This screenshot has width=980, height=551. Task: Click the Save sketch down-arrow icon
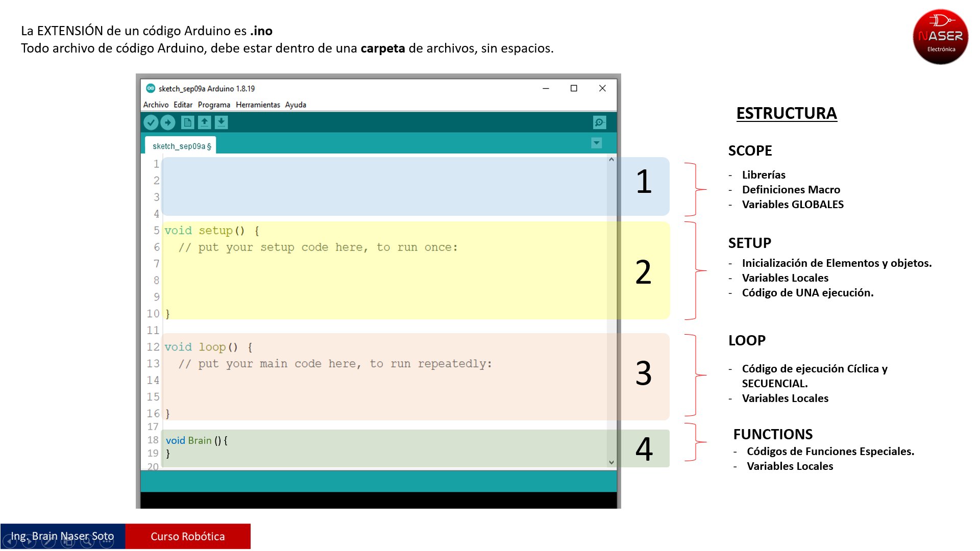pyautogui.click(x=221, y=122)
